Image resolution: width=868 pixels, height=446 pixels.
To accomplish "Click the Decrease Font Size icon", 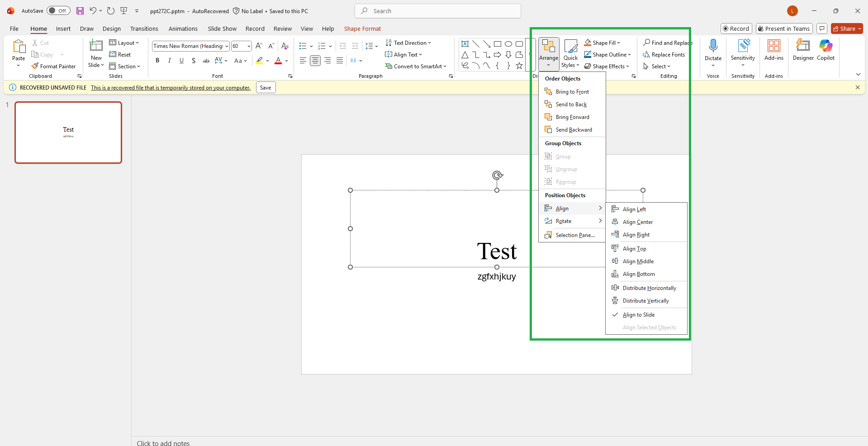I will 271,46.
